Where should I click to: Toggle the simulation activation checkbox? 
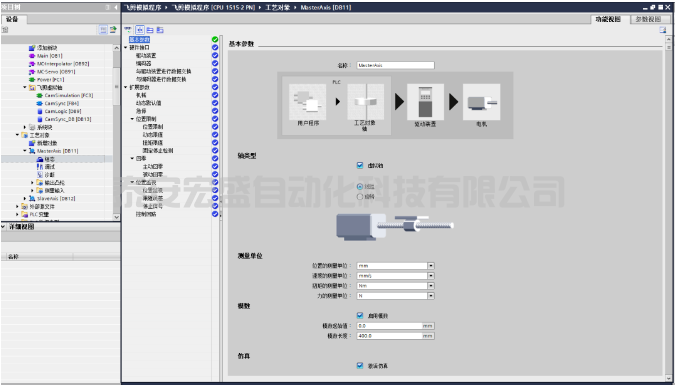coord(360,366)
